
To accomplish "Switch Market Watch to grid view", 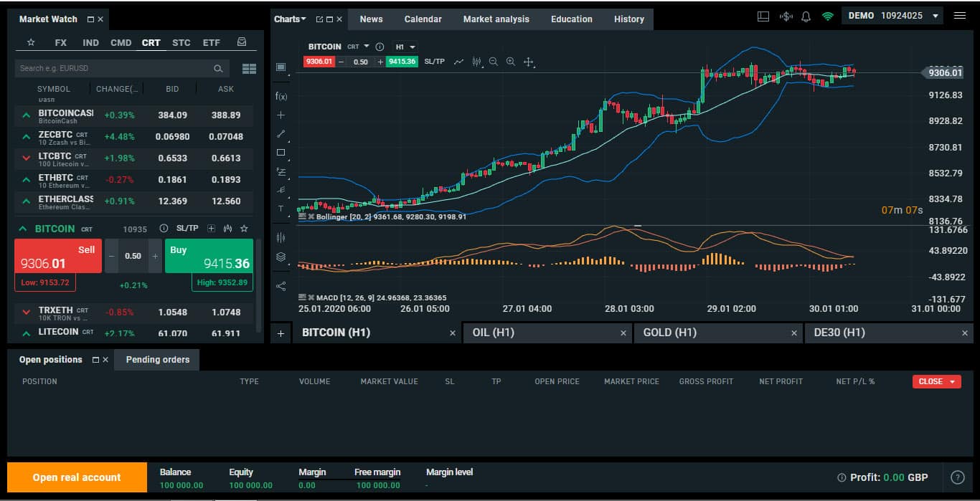I will (250, 69).
